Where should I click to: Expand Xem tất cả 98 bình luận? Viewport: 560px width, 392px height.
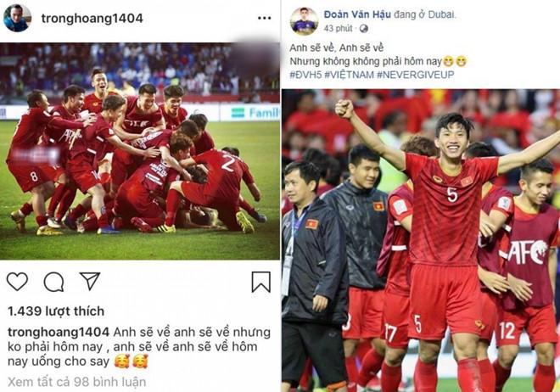(x=76, y=382)
